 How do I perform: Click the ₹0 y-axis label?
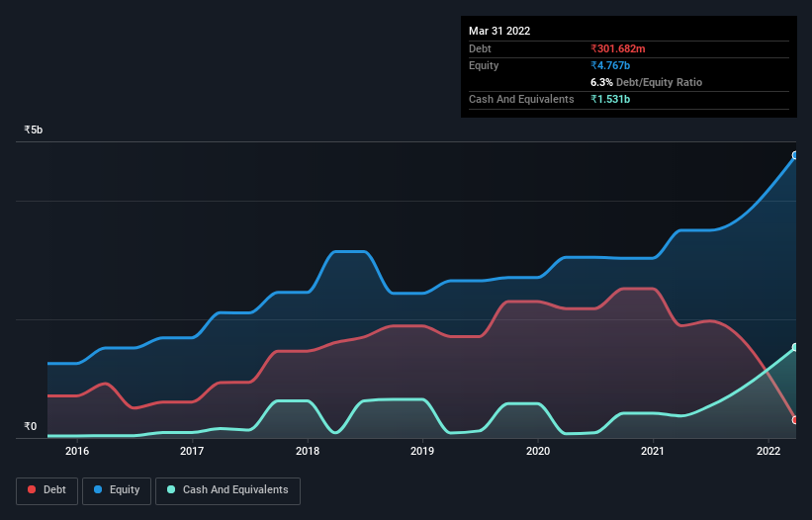[31, 426]
